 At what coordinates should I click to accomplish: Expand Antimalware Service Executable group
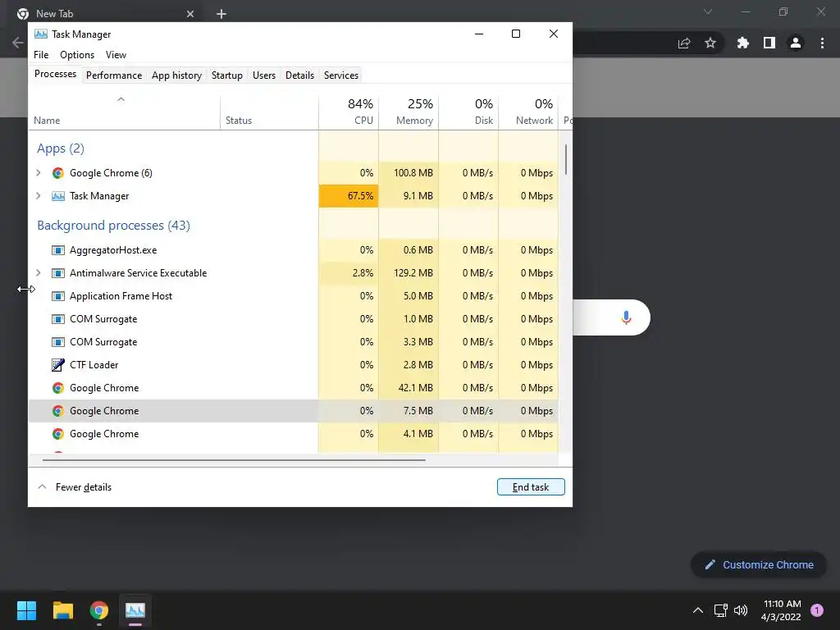[38, 273]
